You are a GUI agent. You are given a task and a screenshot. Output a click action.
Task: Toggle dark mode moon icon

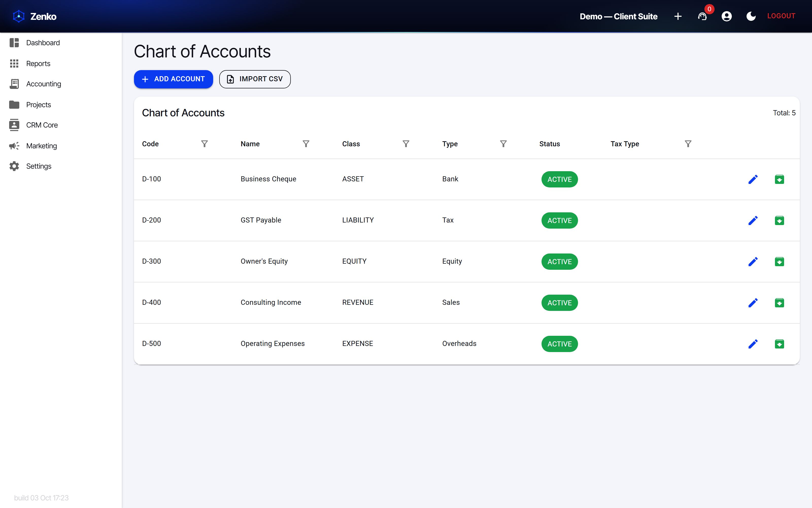(x=751, y=16)
